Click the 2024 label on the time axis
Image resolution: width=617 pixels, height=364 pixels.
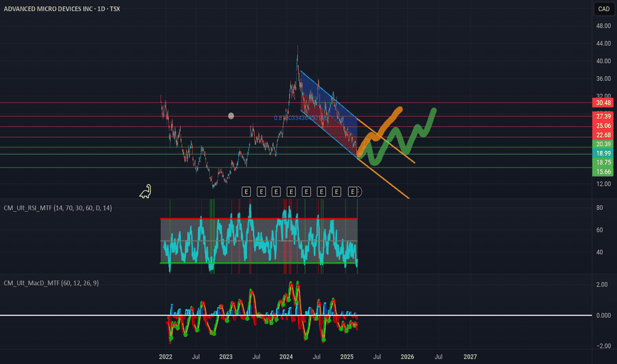tap(286, 357)
